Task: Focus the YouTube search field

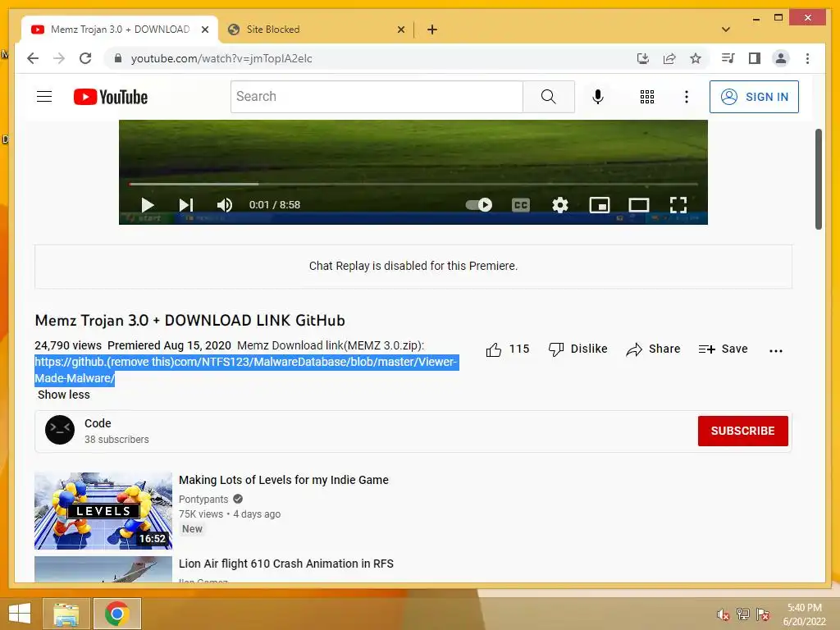Action: coord(377,97)
